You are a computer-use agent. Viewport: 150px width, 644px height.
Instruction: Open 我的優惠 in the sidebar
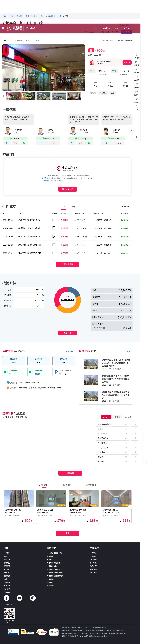click(136, 86)
